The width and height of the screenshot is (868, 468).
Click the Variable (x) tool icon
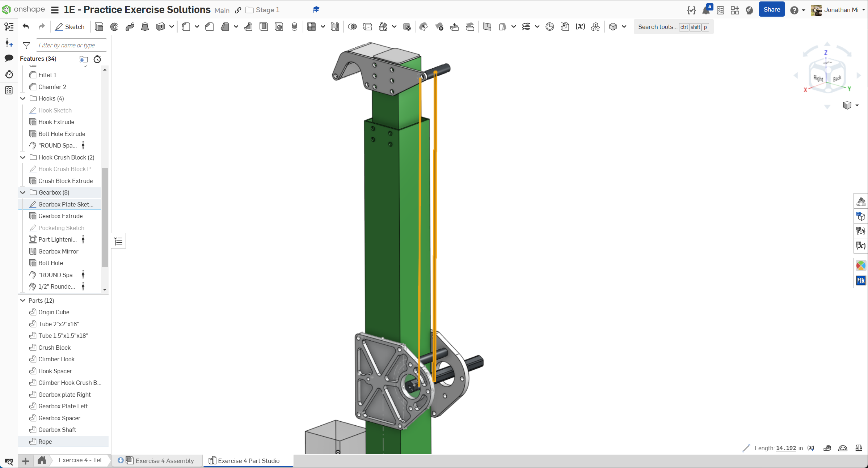pos(580,27)
